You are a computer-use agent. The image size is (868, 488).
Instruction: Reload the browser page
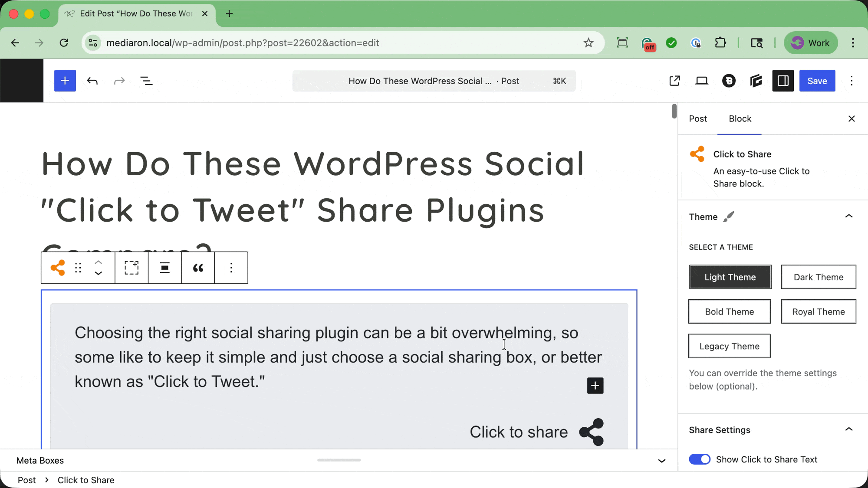click(64, 43)
